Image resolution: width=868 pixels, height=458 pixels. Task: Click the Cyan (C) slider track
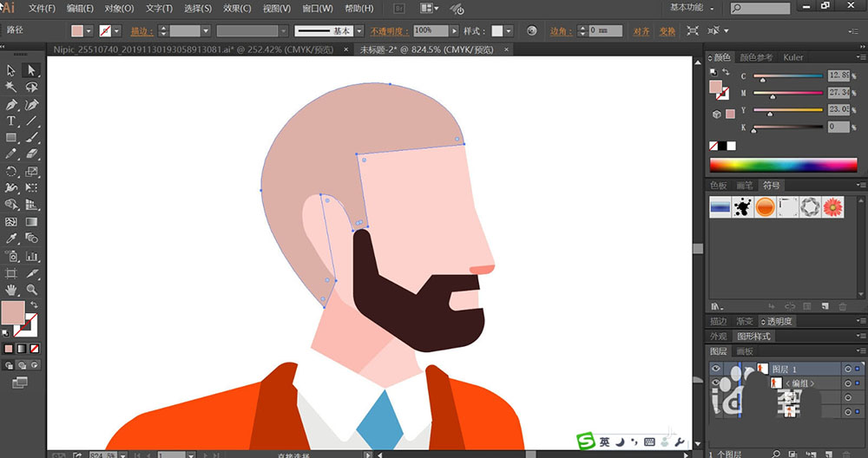[788, 75]
